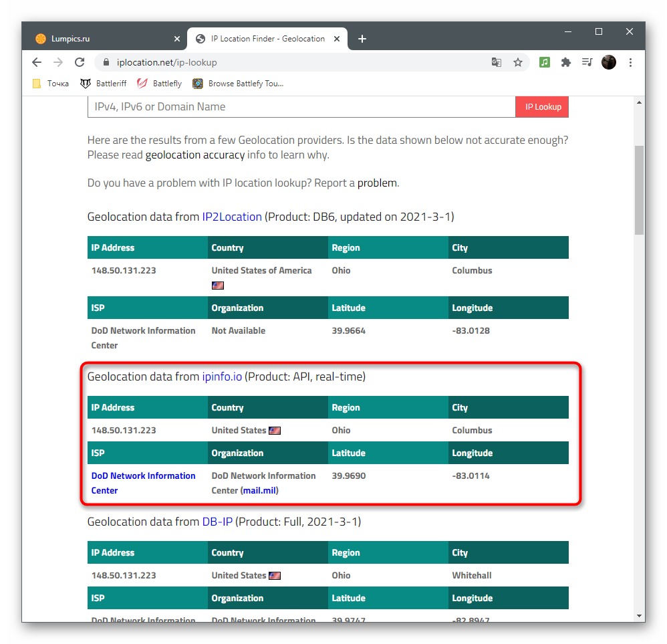This screenshot has height=644, width=667.
Task: Click the US flag in DB-IP table
Action: point(275,576)
